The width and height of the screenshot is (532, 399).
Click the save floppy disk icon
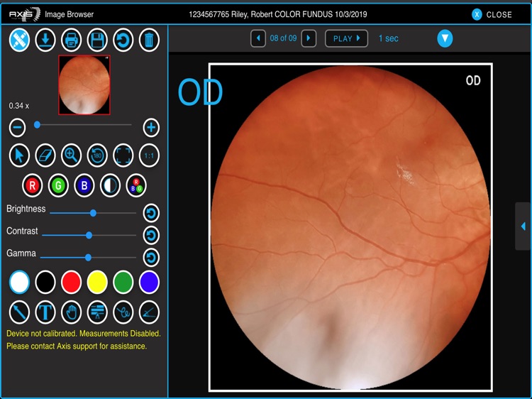pyautogui.click(x=97, y=40)
